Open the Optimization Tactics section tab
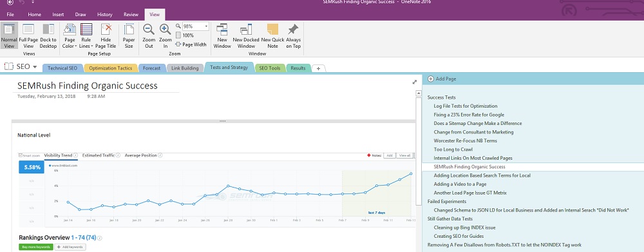 point(111,68)
